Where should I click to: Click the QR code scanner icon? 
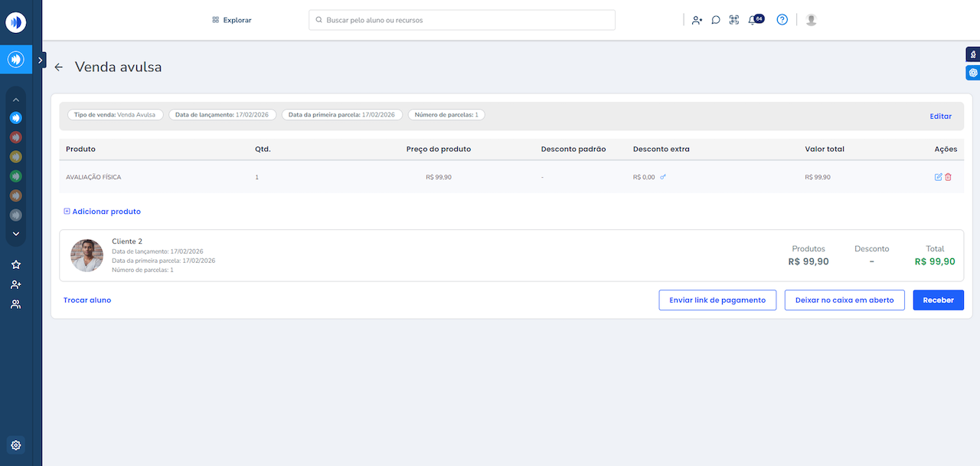click(x=734, y=21)
